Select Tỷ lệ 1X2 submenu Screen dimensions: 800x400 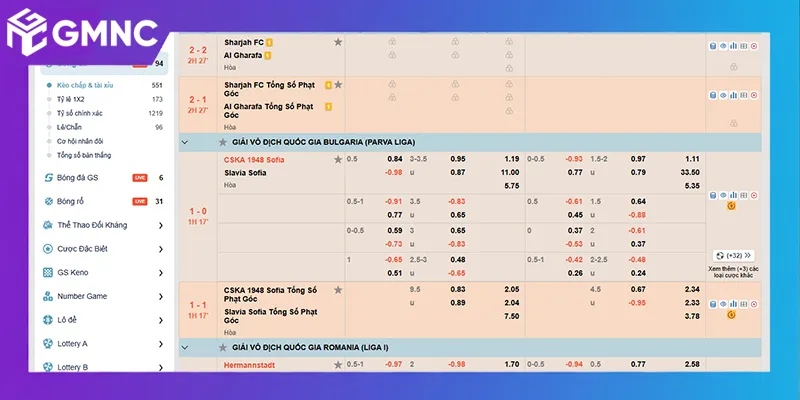[x=70, y=99]
